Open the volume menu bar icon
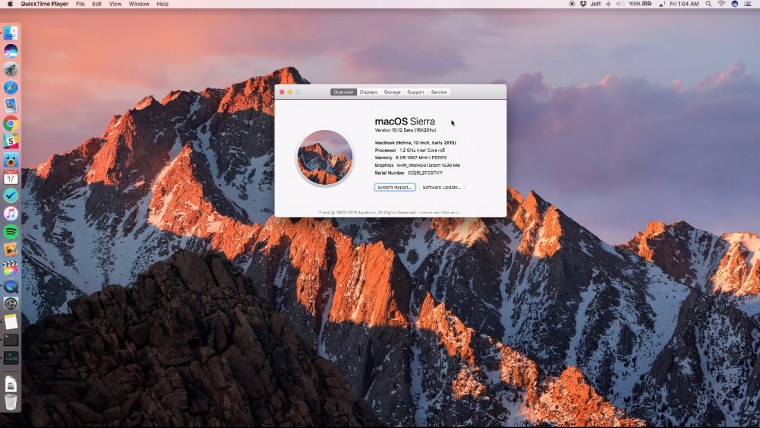Viewport: 760px width, 428px height. click(620, 4)
